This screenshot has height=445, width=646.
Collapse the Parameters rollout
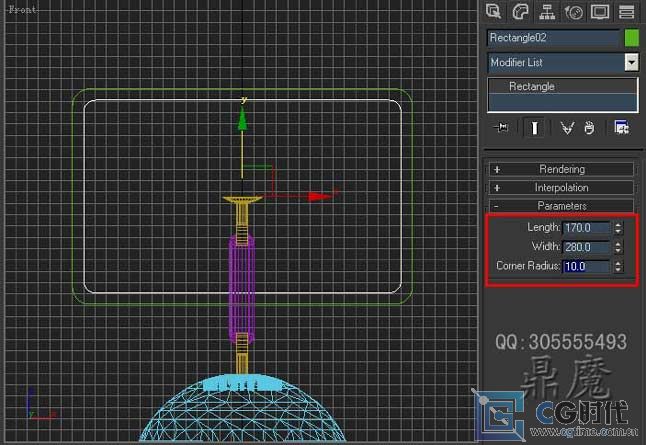[561, 206]
